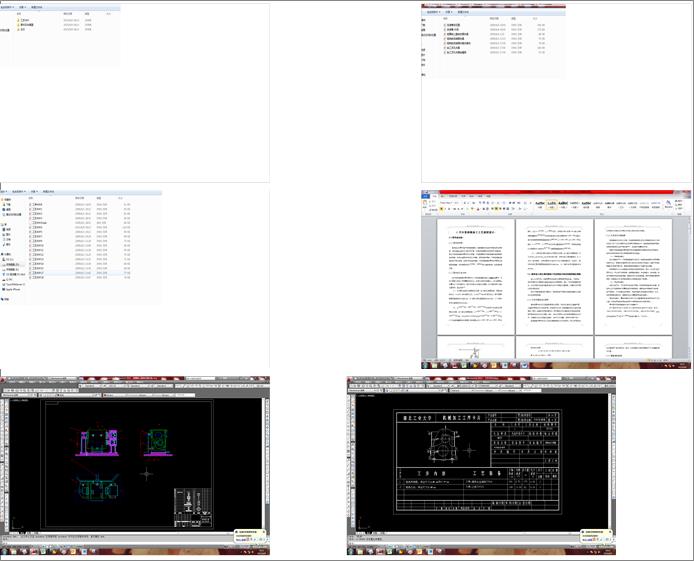This screenshot has height=561, width=694.
Task: Close the notification balloon in right AutoCAD window
Action: pyautogui.click(x=610, y=532)
